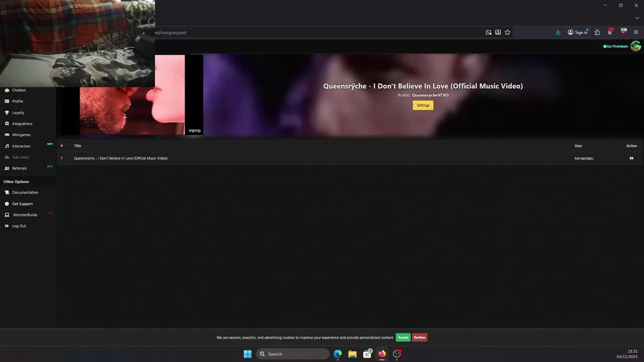Click the yellow Settings button
Screen dimensions: 644x362
423,105
